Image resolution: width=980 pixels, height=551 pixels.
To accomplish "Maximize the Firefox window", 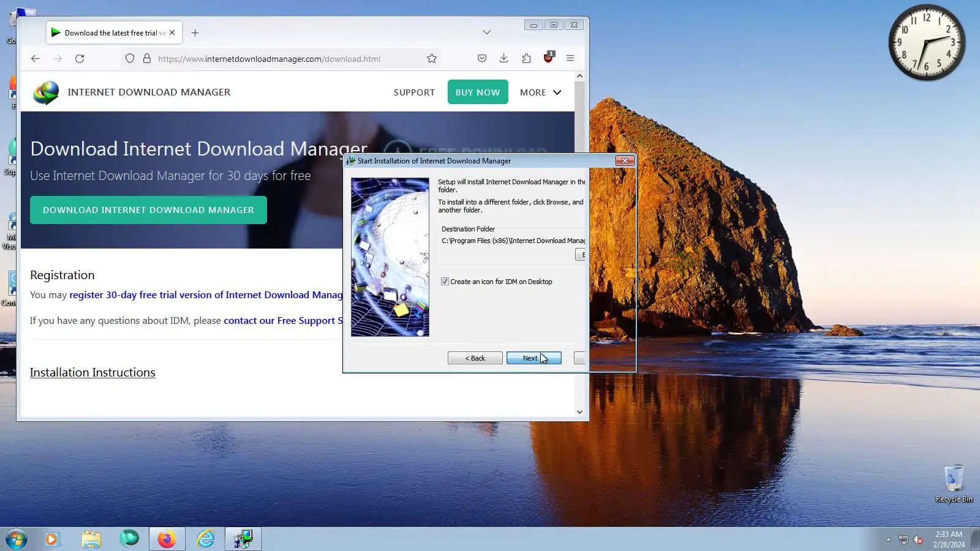I will point(554,25).
